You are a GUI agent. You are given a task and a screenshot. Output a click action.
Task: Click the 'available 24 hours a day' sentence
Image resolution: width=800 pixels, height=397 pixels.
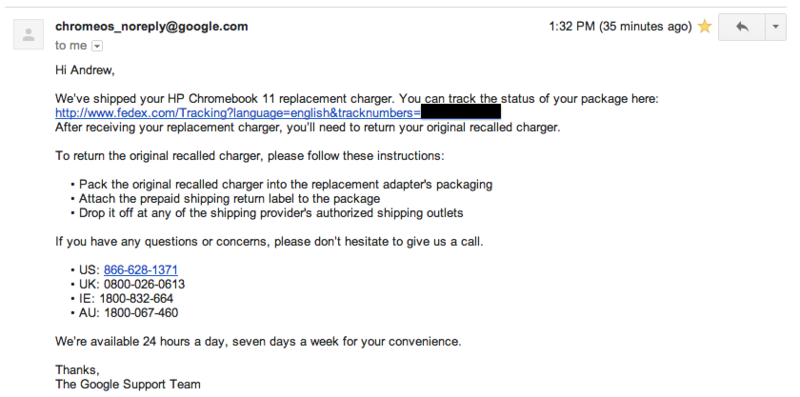[x=258, y=341]
